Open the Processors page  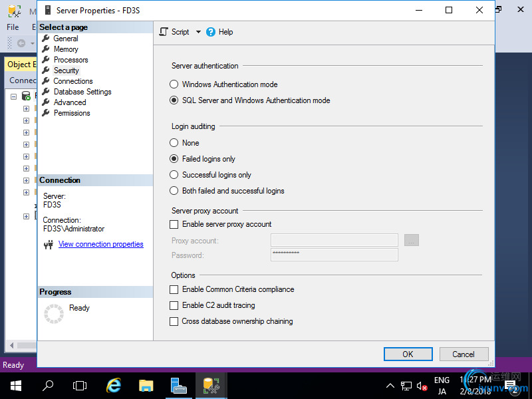[71, 60]
